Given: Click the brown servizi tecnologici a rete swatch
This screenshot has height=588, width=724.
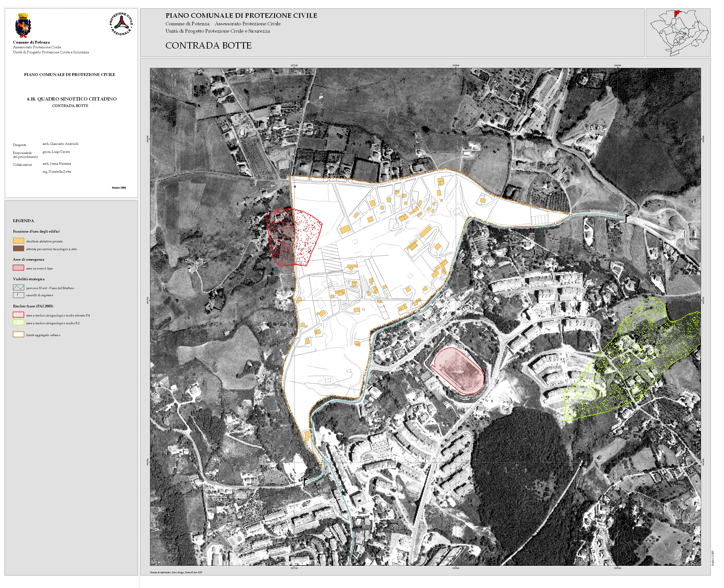Looking at the screenshot, I should pyautogui.click(x=18, y=249).
